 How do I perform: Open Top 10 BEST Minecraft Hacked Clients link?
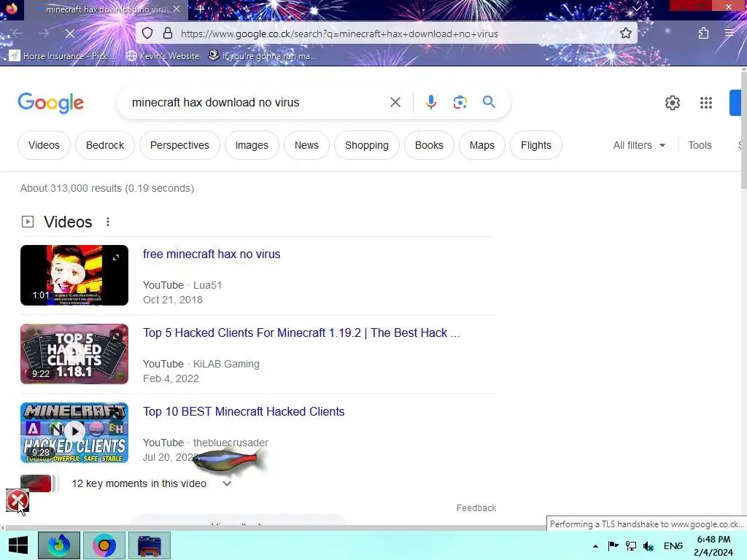coord(244,411)
